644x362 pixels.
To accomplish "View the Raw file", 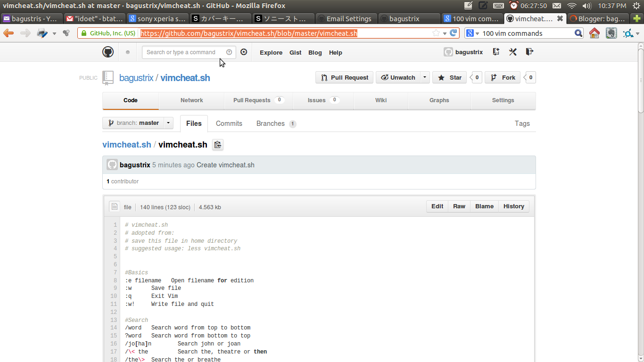I will [x=459, y=206].
